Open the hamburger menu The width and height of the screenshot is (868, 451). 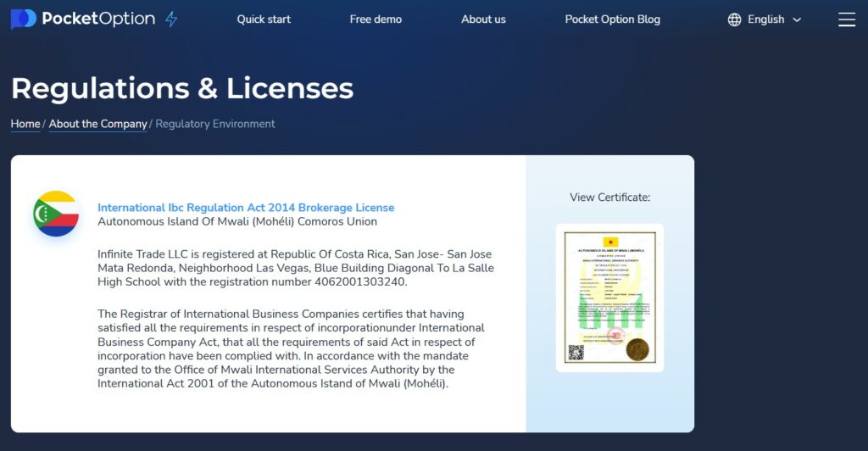pos(847,19)
